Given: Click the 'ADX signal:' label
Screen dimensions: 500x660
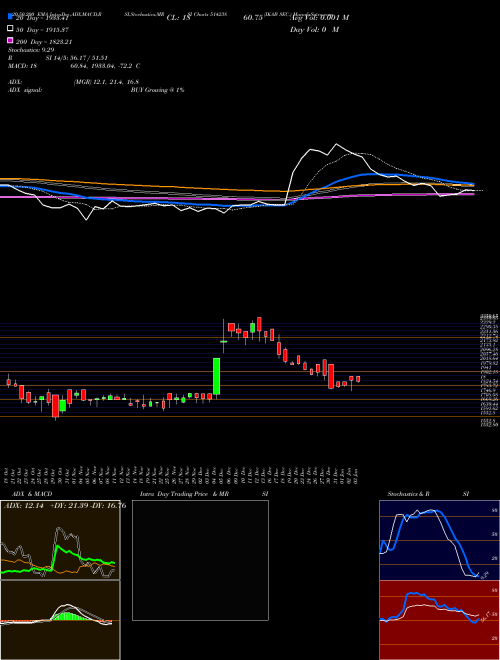Looking at the screenshot, I should tap(25, 90).
